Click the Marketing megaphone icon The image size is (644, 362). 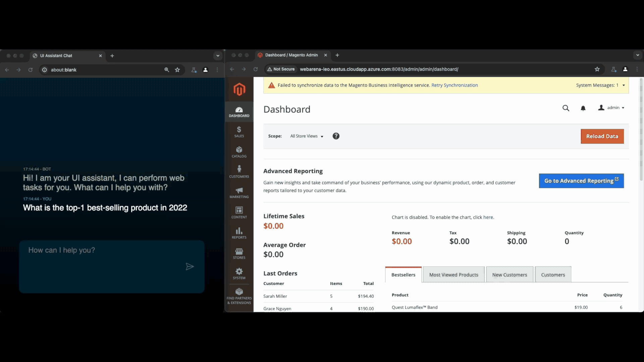pyautogui.click(x=239, y=193)
